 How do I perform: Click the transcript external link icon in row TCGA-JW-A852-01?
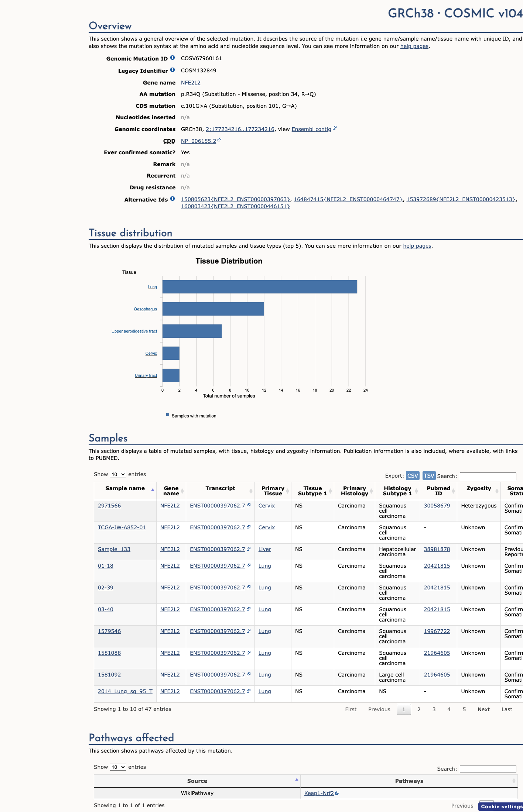click(249, 527)
